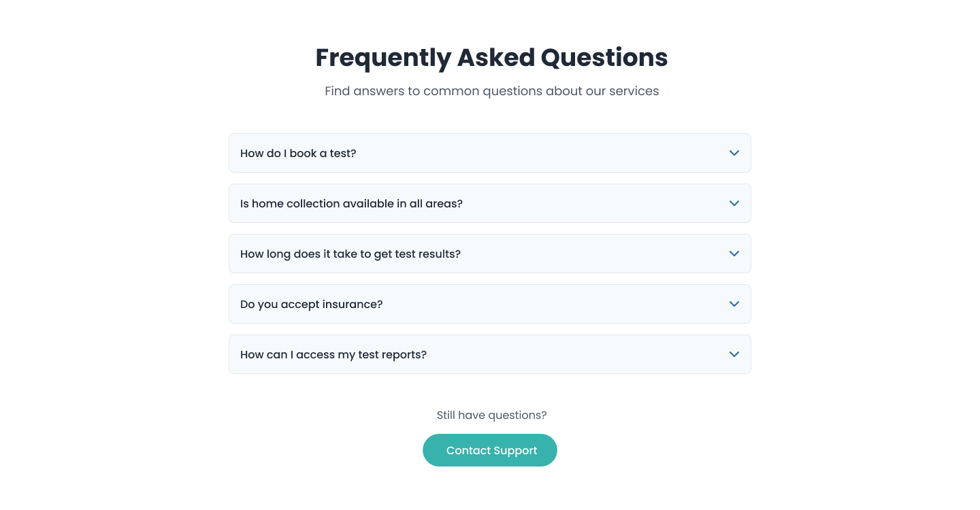Open the chevron beside 'Is home collection available in all areas?'
This screenshot has width=980, height=510.
coord(734,203)
